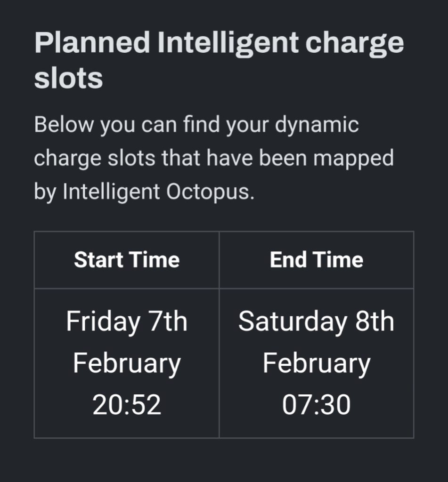
Task: Click "February" in the Start Time cell
Action: [127, 363]
